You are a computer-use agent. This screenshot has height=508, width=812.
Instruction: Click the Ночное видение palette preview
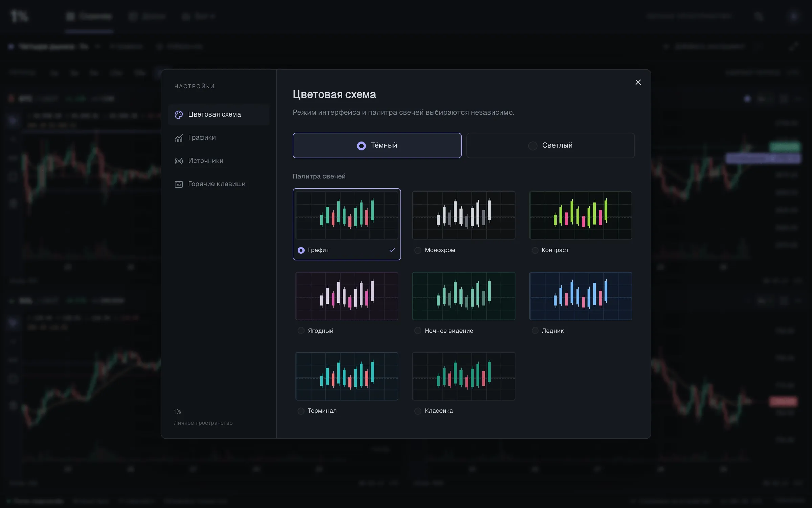coord(464,296)
